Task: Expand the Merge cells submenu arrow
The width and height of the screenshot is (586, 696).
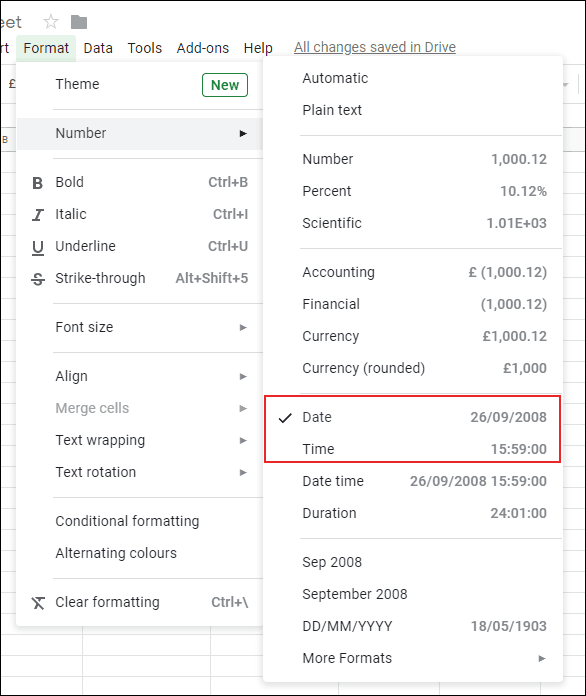Action: (243, 408)
